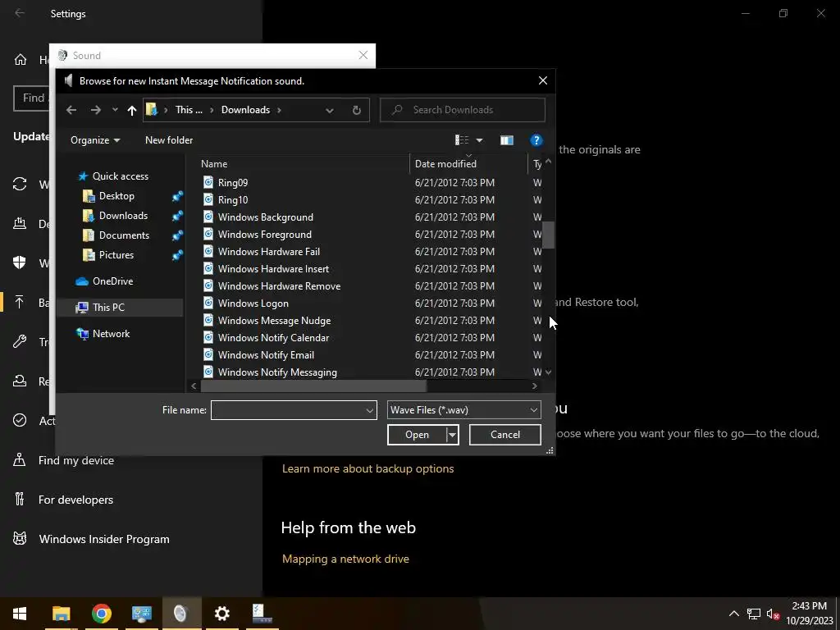Select Network in navigation pane

[111, 334]
